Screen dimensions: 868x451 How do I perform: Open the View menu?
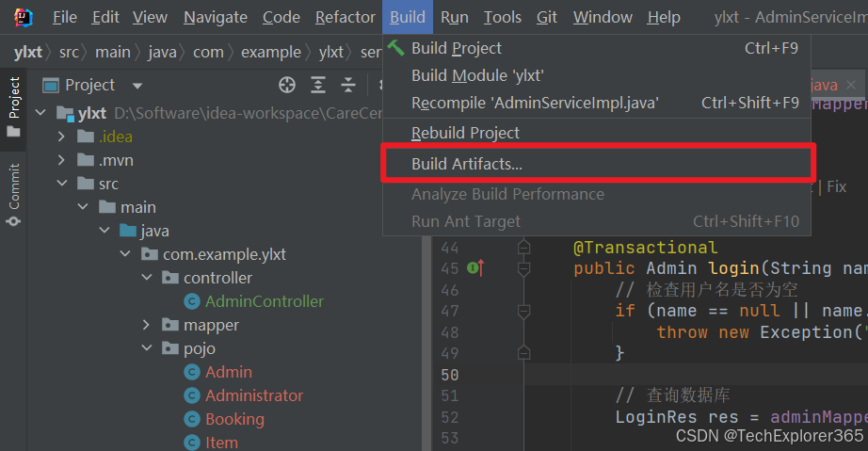pos(150,18)
